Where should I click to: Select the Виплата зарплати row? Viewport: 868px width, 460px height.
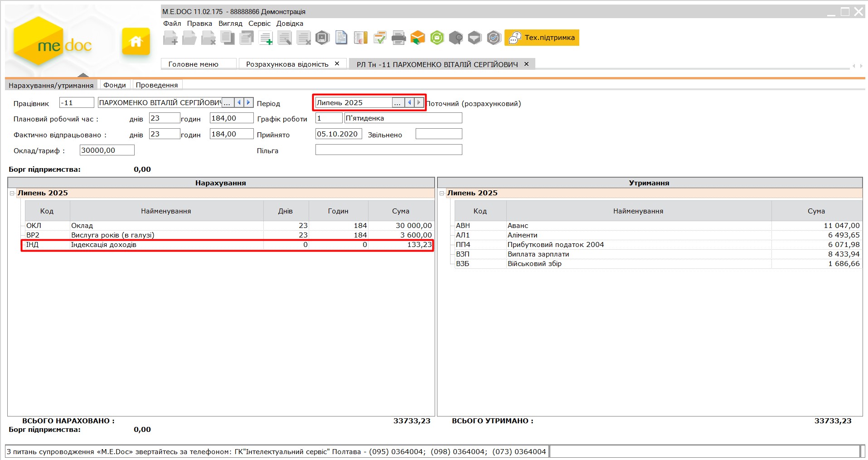658,254
